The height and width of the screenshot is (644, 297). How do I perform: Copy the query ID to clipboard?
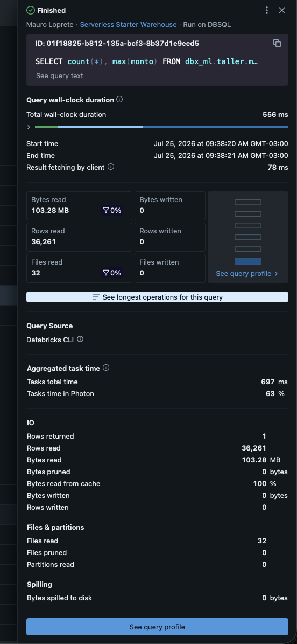[277, 43]
